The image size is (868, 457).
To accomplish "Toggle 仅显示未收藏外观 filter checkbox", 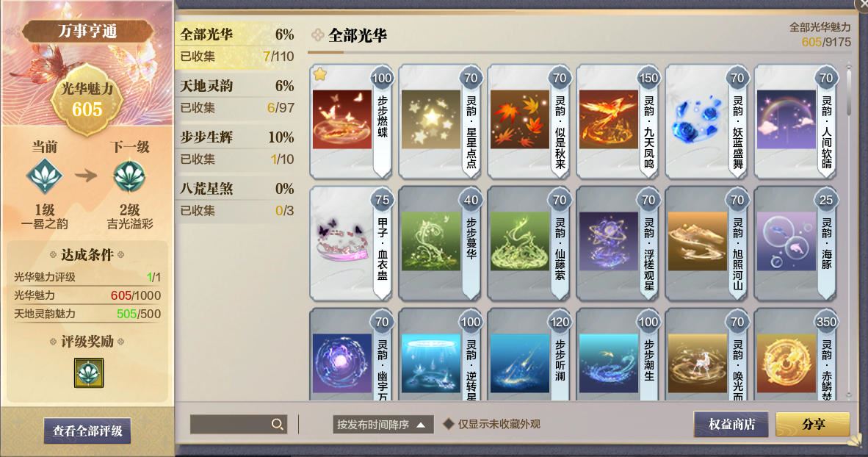I will coord(449,425).
